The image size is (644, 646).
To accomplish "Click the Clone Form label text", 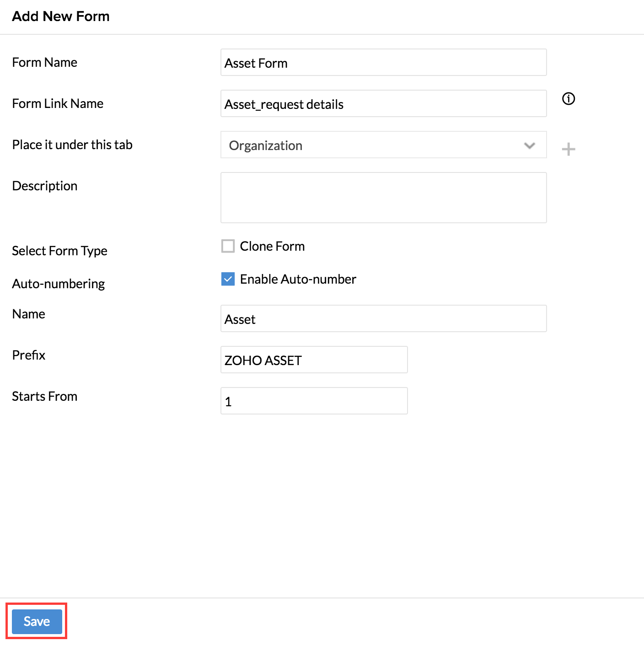I will tap(272, 246).
